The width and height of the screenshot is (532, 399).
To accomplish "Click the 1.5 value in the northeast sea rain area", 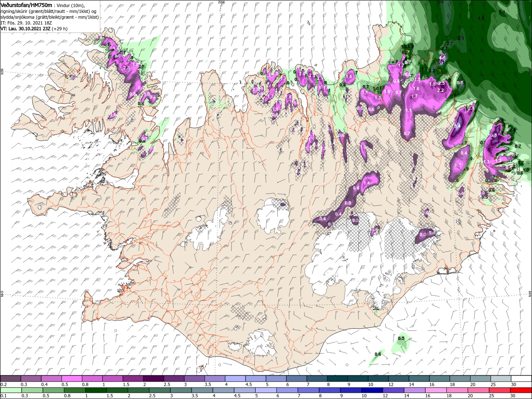I will (481, 18).
